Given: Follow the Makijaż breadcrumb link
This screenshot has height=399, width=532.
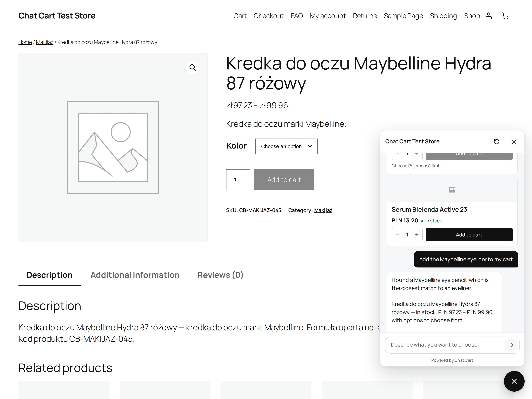Looking at the screenshot, I should tap(45, 42).
